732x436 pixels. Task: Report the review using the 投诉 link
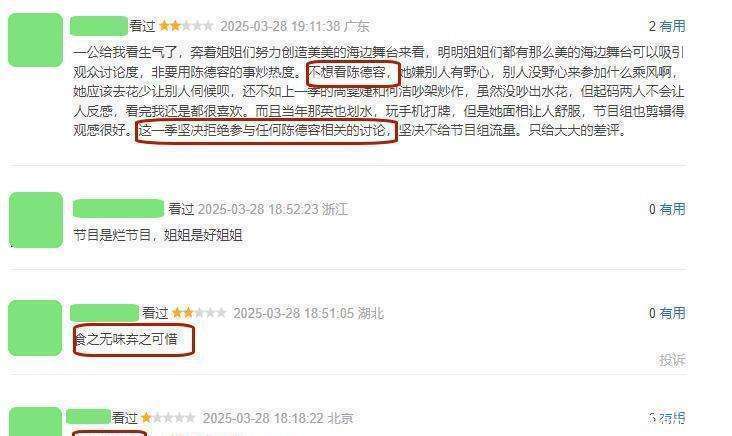[x=672, y=360]
